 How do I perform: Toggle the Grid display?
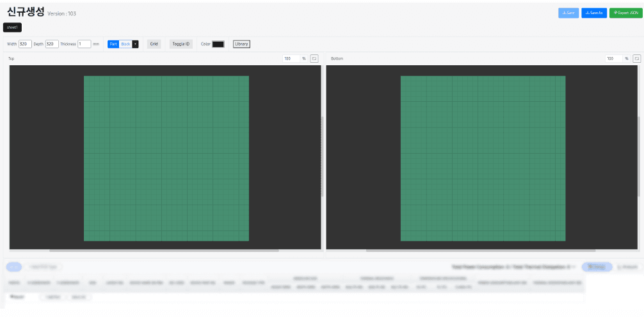154,44
